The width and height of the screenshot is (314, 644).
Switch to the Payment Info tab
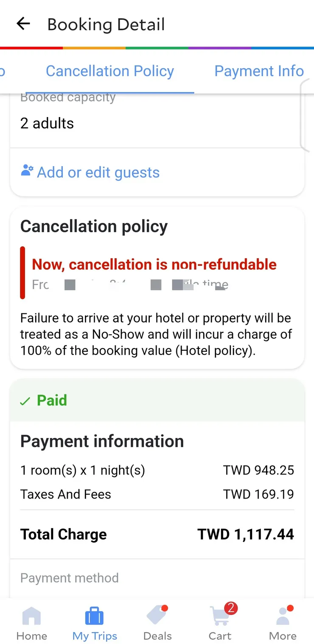[x=259, y=71]
